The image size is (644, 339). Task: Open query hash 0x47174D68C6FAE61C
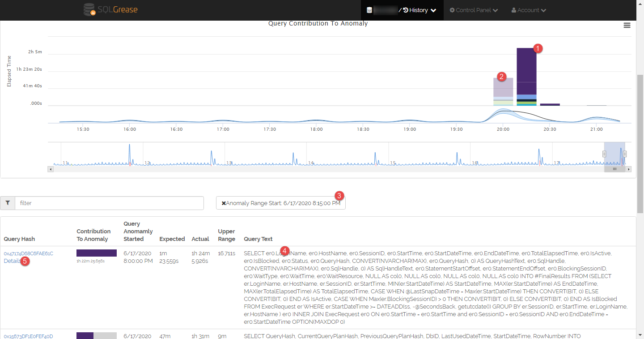click(29, 253)
